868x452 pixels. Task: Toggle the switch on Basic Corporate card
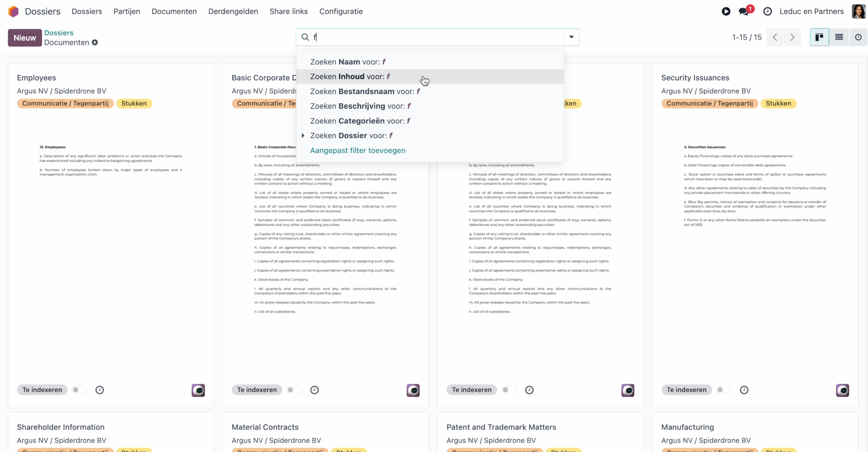[x=294, y=390]
